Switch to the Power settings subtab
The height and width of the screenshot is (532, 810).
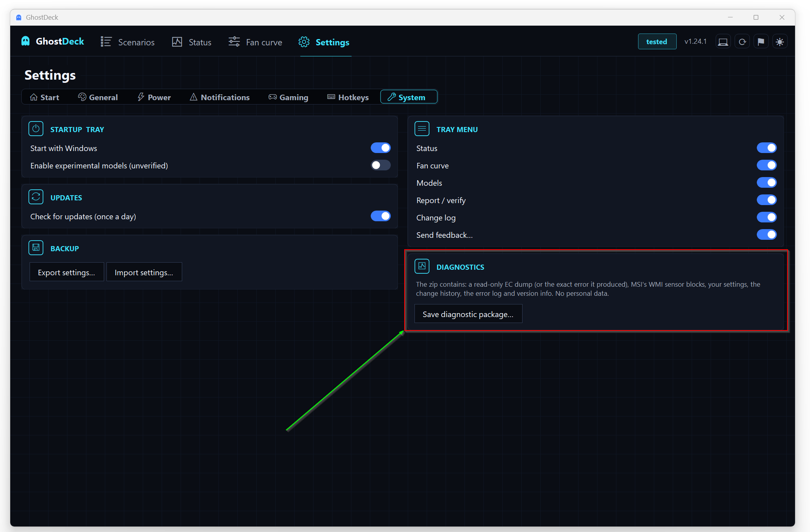tap(154, 97)
